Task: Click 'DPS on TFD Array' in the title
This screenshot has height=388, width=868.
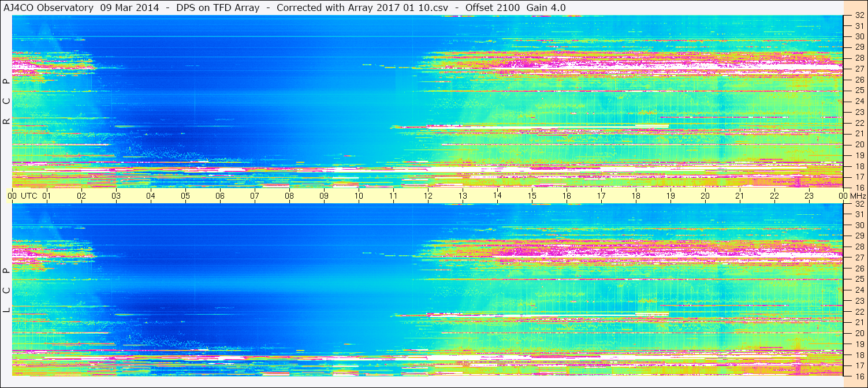Action: coord(218,8)
